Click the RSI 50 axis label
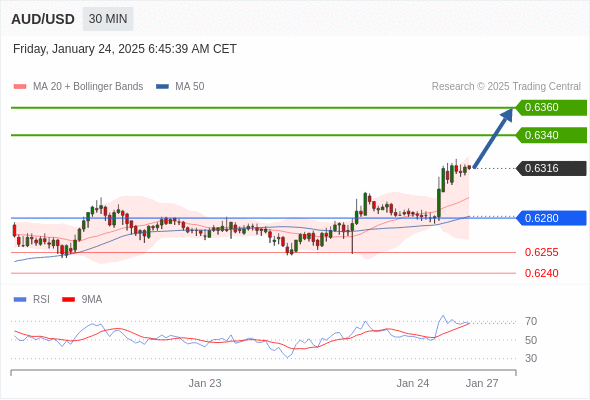Image resolution: width=590 pixels, height=400 pixels. pos(531,340)
